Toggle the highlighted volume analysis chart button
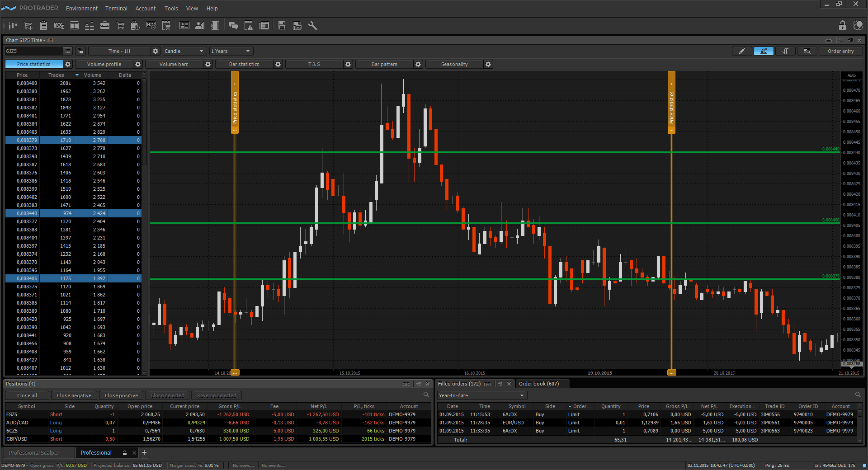Image resolution: width=868 pixels, height=470 pixels. [x=764, y=51]
